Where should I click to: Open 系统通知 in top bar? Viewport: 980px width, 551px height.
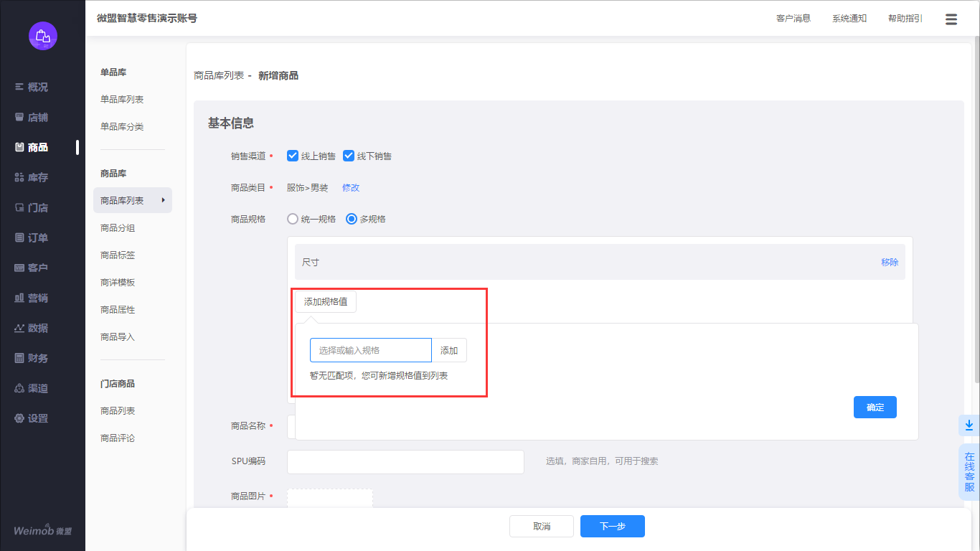pos(849,19)
